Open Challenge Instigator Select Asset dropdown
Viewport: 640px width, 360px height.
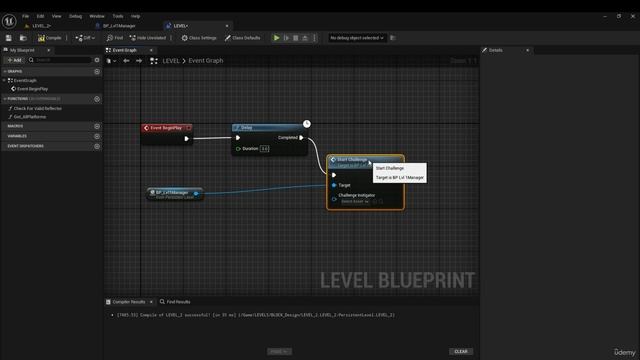pyautogui.click(x=355, y=201)
